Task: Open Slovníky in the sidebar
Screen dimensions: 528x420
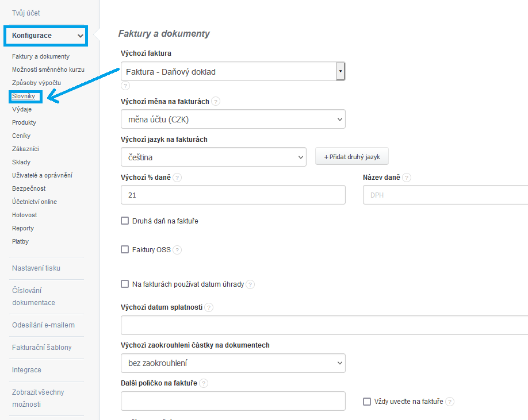Action: [24, 96]
